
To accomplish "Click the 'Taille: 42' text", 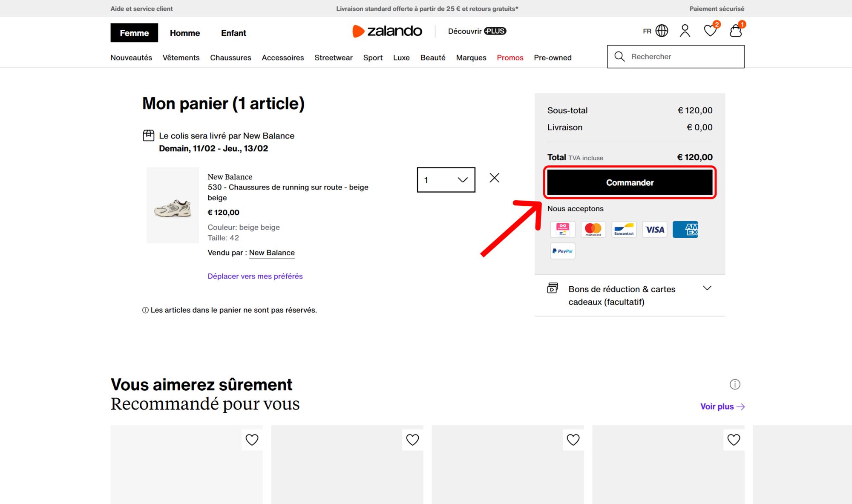I will pos(223,238).
